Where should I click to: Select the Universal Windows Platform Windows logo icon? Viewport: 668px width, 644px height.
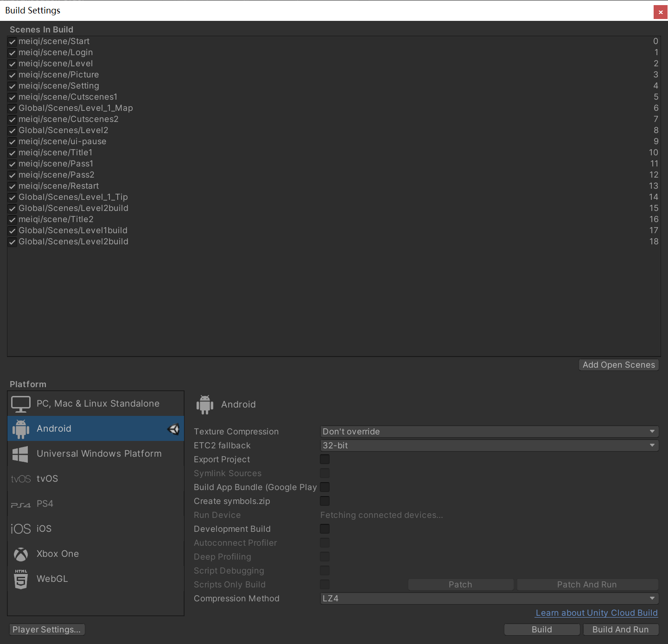[x=20, y=454]
